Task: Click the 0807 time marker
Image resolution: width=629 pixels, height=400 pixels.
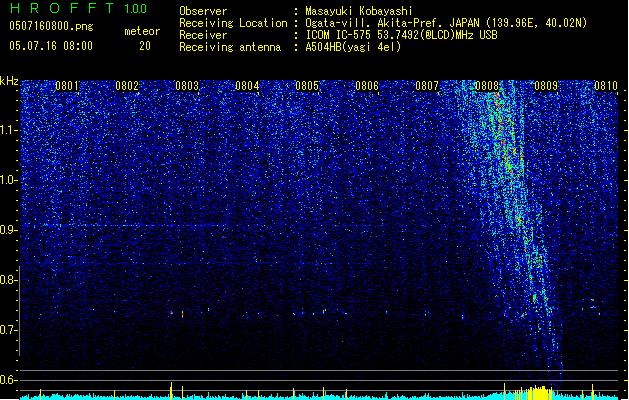Action: click(x=427, y=86)
